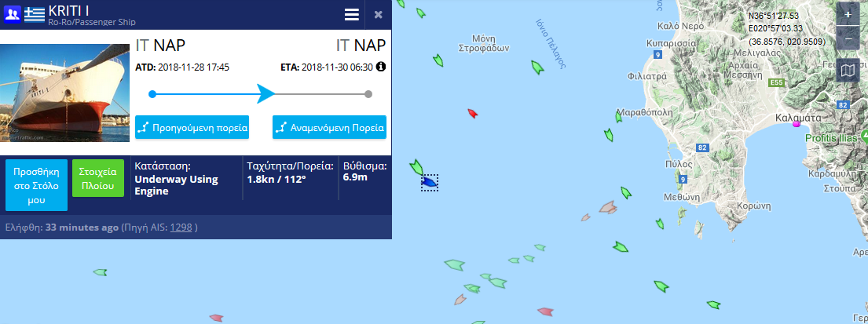
Task: Open the map layers selector
Action: point(848,71)
